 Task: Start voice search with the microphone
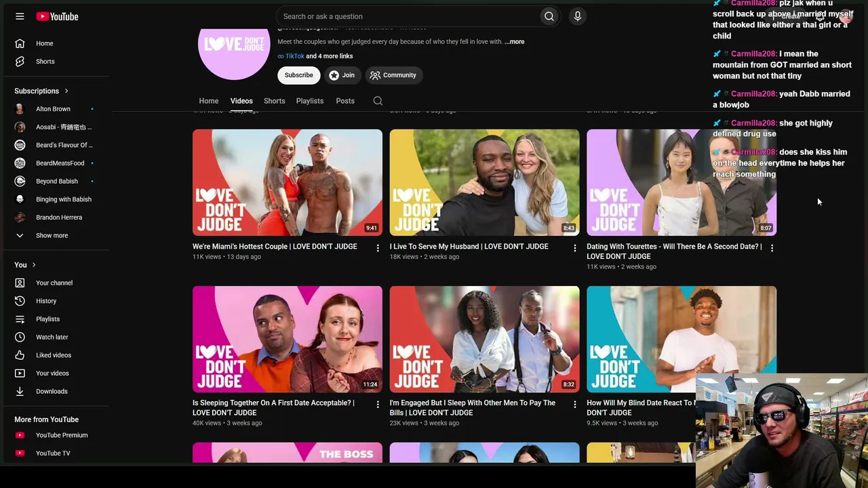click(x=578, y=16)
